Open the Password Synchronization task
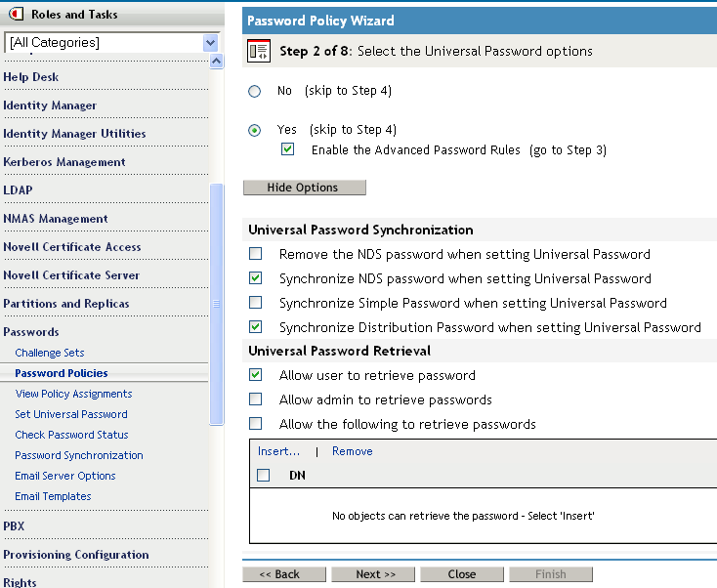Image resolution: width=717 pixels, height=588 pixels. (79, 456)
